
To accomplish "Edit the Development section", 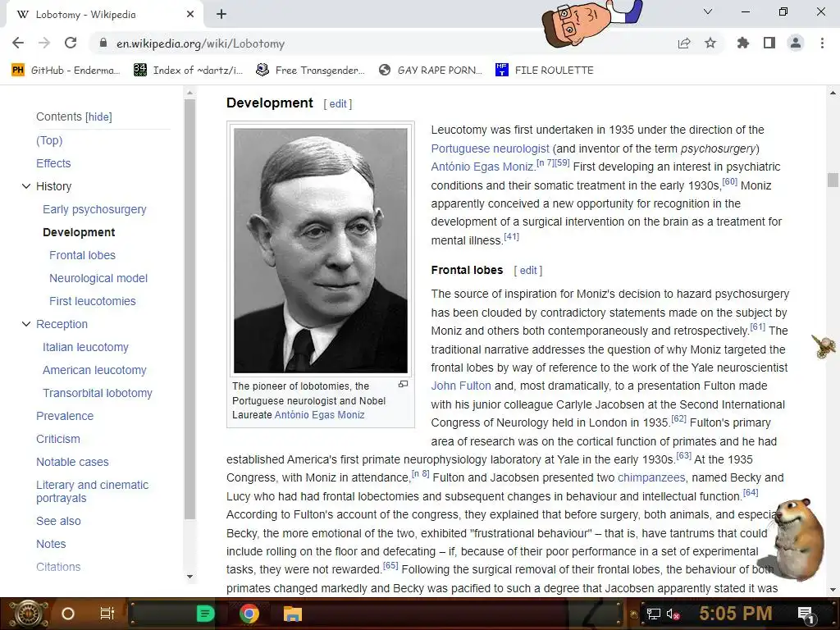I will (x=337, y=104).
